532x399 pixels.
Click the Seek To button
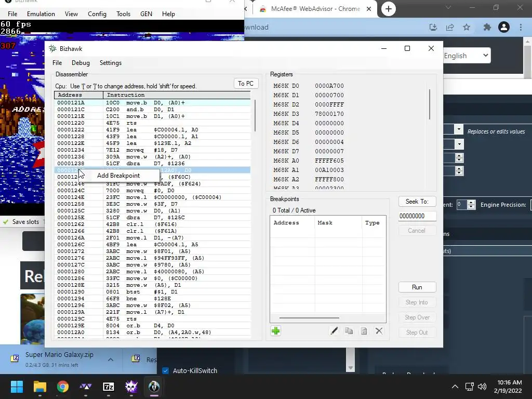click(x=417, y=202)
